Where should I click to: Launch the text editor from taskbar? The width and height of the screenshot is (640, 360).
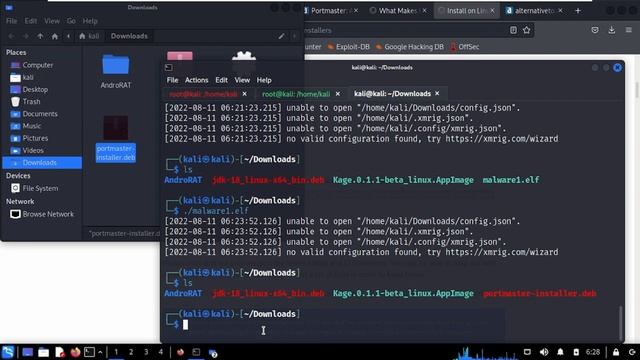tap(60, 352)
